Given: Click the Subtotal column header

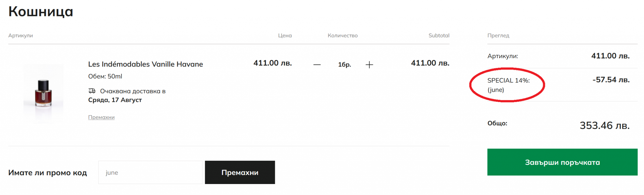Looking at the screenshot, I should pyautogui.click(x=439, y=35).
